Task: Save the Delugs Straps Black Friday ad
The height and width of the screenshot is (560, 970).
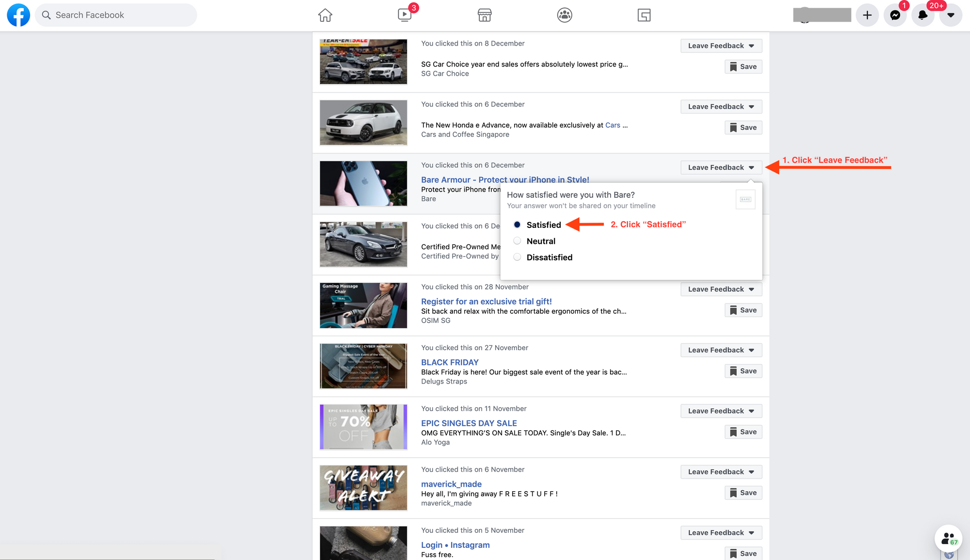Action: click(x=743, y=371)
